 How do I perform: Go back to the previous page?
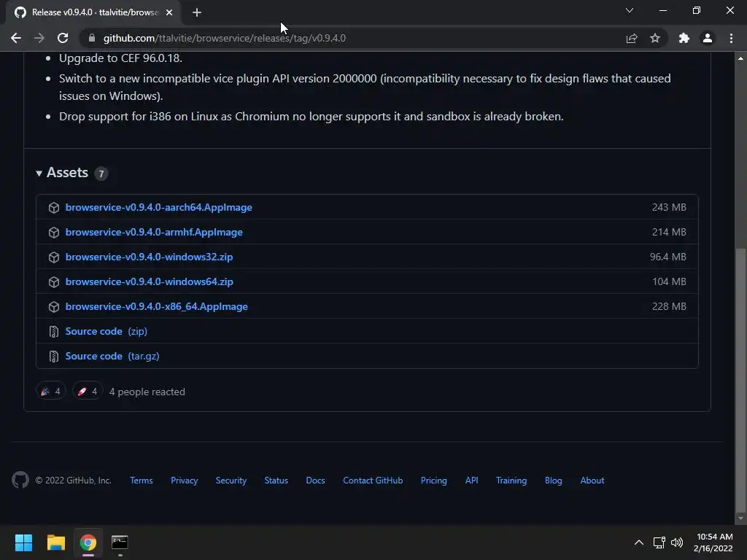coord(16,38)
